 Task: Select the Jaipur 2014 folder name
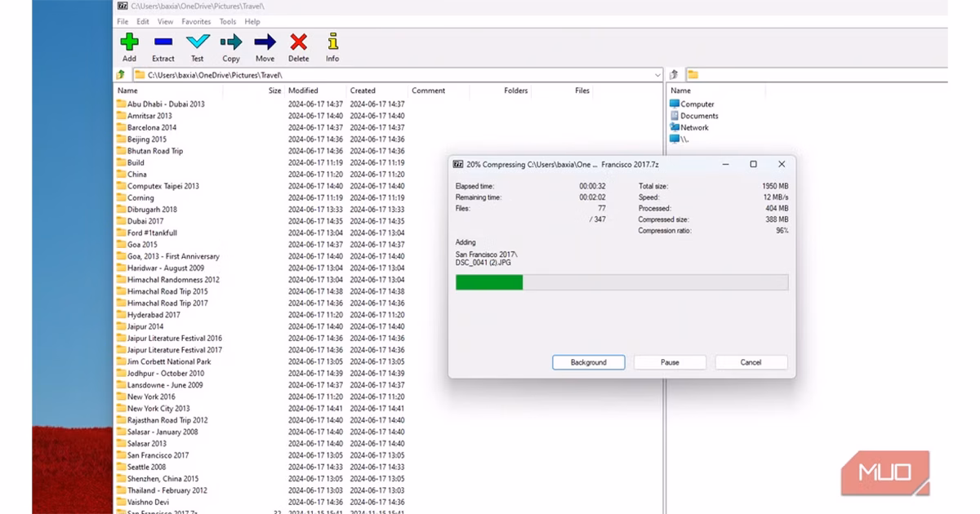click(145, 326)
